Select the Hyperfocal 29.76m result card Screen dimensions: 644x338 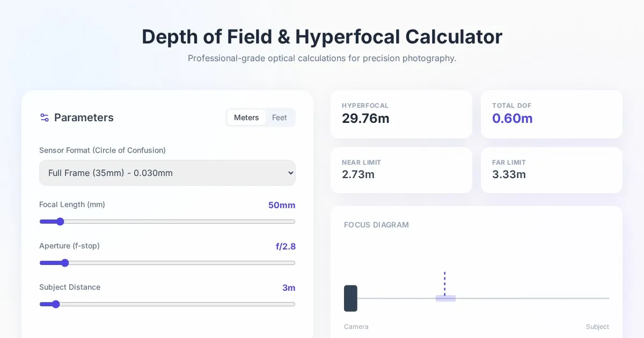(x=401, y=114)
